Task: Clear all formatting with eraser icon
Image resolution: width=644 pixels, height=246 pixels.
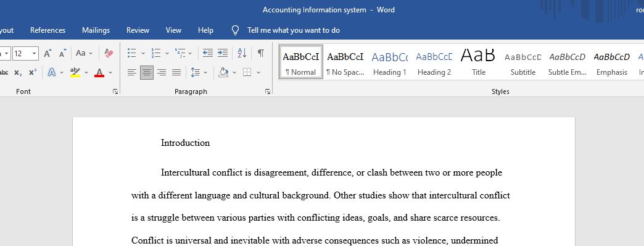Action: click(109, 53)
